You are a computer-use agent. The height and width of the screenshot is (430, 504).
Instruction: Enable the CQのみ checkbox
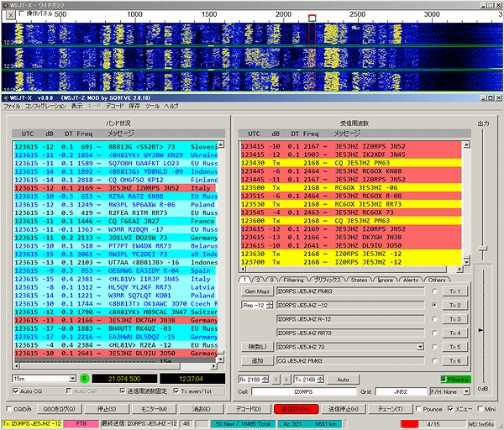tap(9, 408)
